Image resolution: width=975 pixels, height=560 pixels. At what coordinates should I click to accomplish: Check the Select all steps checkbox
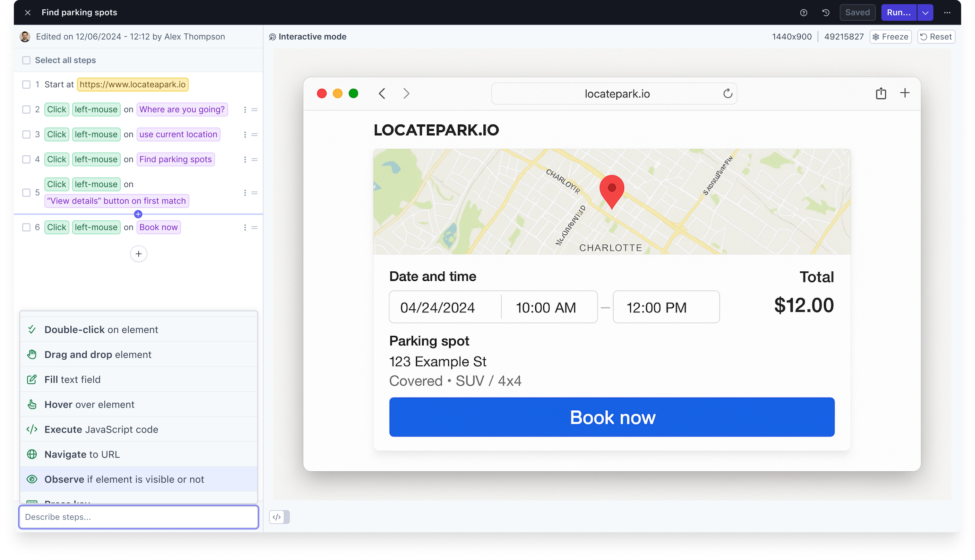(x=26, y=60)
